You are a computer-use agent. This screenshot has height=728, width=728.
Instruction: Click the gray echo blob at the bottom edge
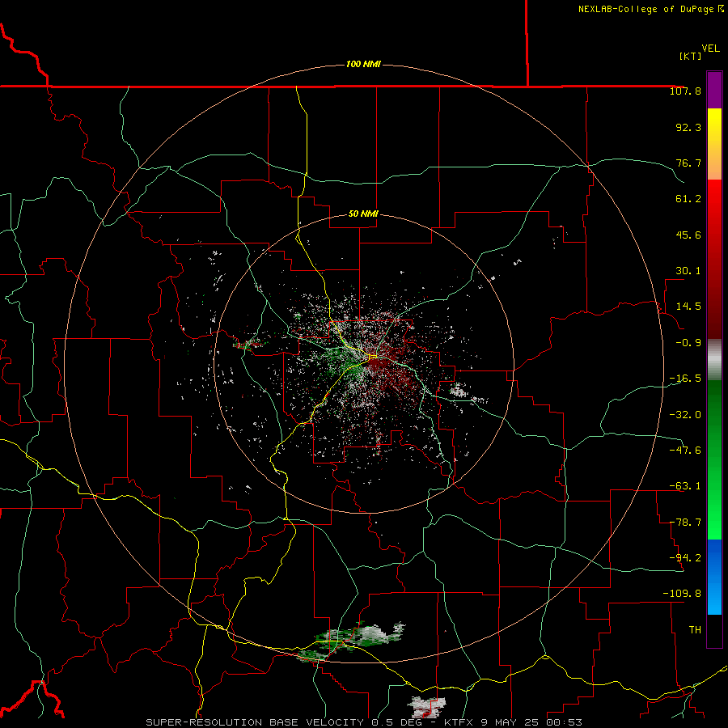tap(426, 707)
